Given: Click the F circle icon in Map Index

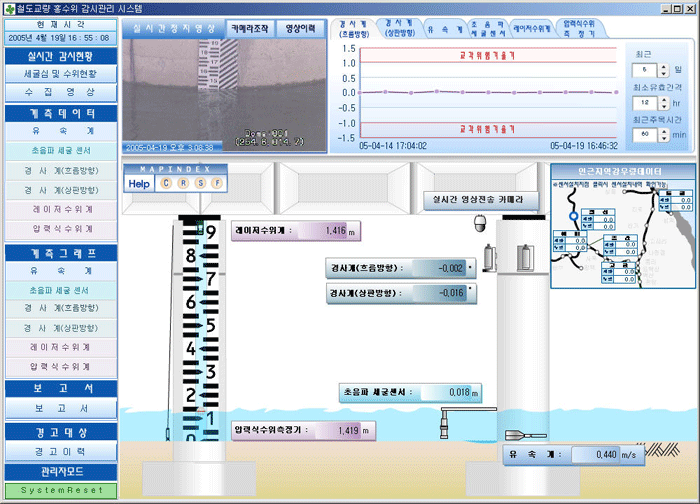Looking at the screenshot, I should 217,184.
